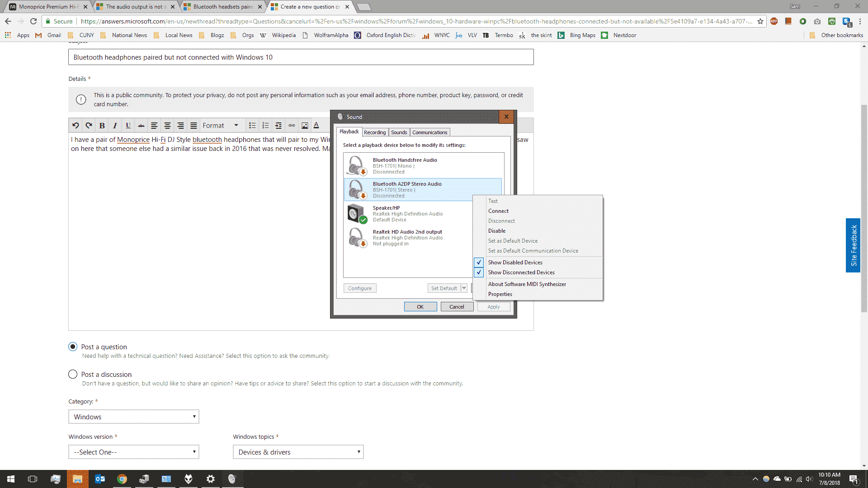The width and height of the screenshot is (868, 488).
Task: Bookmark this page with the star icon
Action: tap(760, 21)
